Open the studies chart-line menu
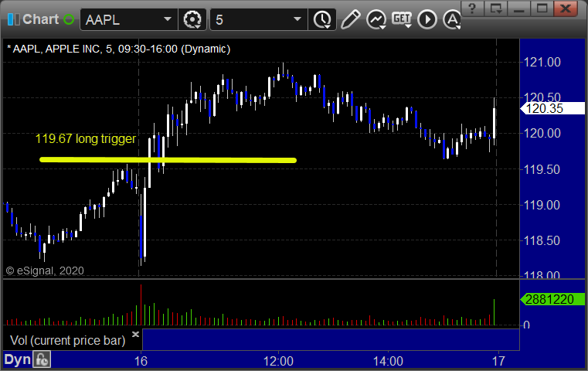Image resolution: width=588 pixels, height=371 pixels. 376,19
